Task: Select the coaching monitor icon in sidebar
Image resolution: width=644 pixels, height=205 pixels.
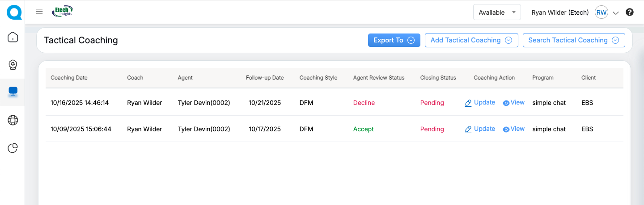Action: pos(13,92)
